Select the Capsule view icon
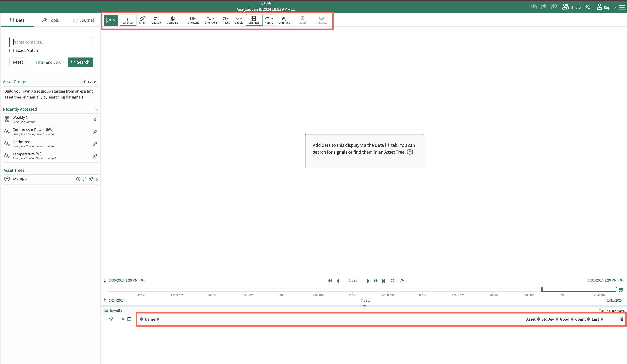627x364 pixels. point(157,20)
